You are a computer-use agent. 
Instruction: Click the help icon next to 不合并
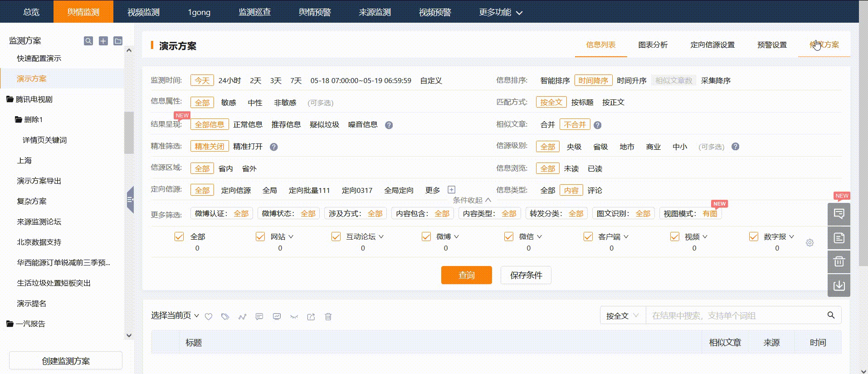point(598,125)
